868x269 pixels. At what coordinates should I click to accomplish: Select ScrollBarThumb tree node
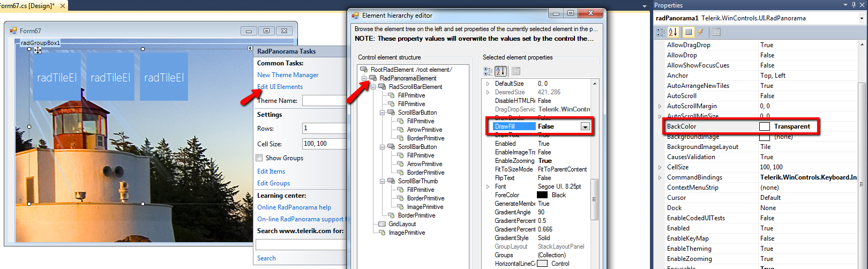417,181
